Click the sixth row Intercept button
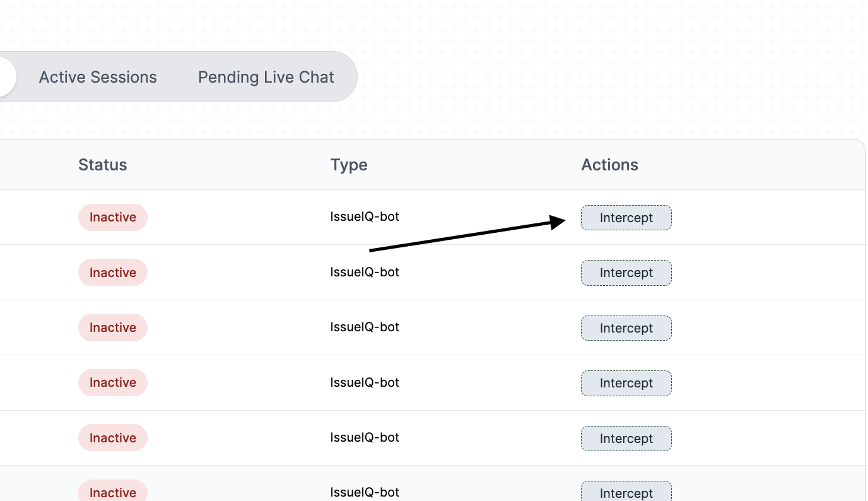Viewport: 868px width, 501px height. (x=626, y=492)
